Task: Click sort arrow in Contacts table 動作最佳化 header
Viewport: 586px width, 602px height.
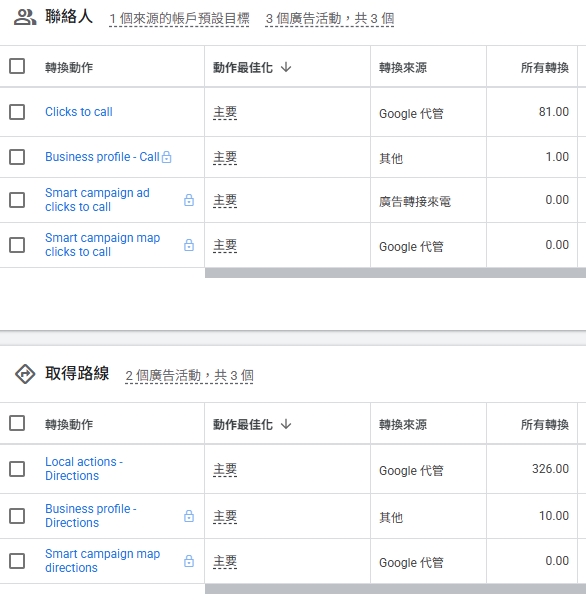Action: click(x=286, y=68)
